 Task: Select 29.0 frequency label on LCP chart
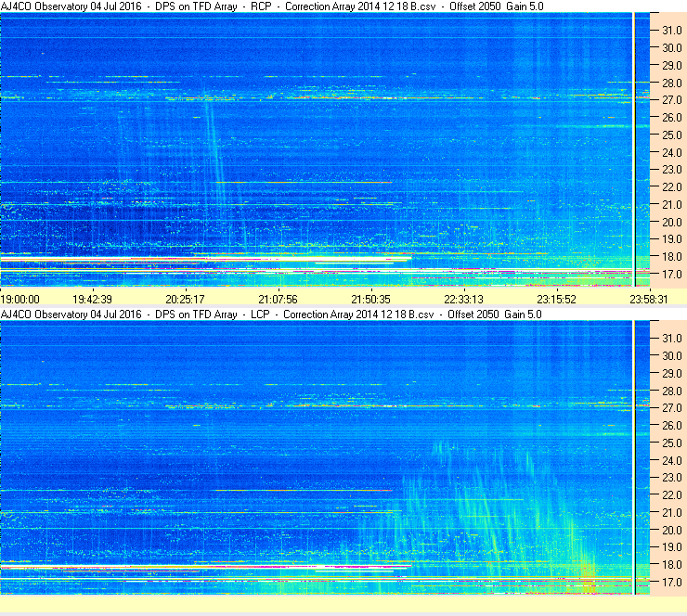pos(672,374)
